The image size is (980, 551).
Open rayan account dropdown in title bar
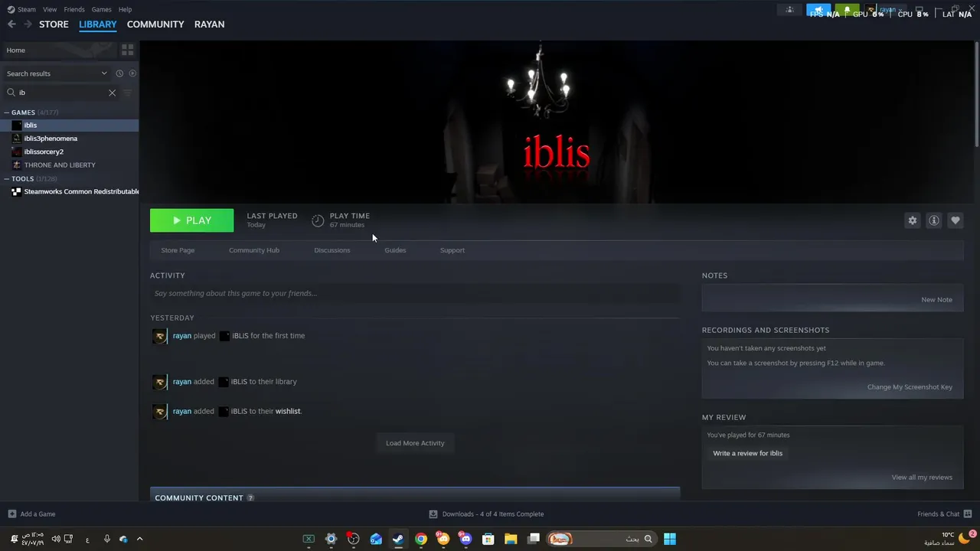(x=884, y=10)
